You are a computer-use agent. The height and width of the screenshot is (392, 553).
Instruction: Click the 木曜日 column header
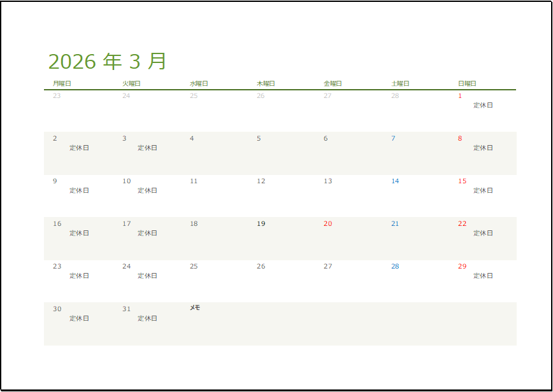(x=266, y=82)
